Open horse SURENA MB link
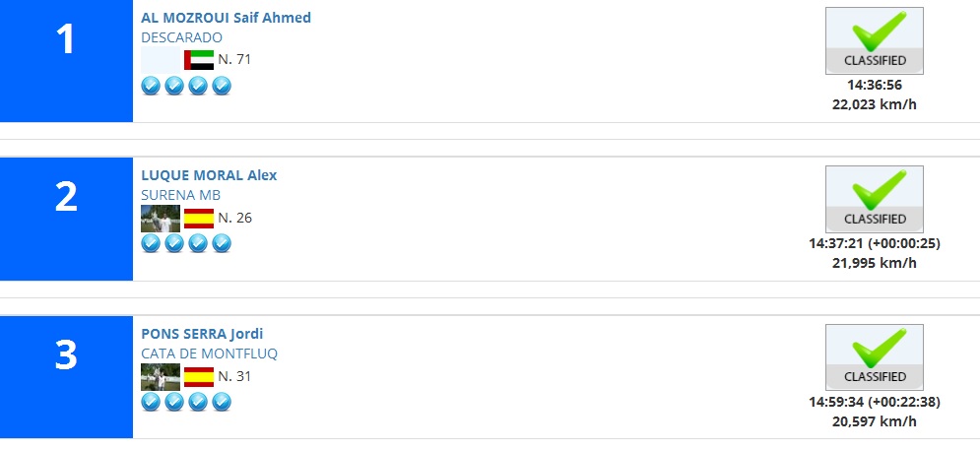Screen dimensions: 980x450 click(x=180, y=196)
